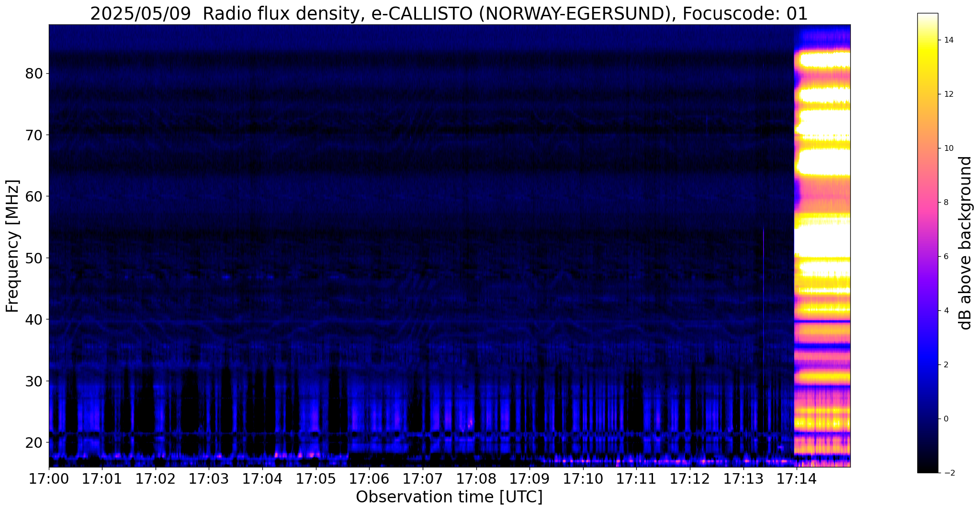Image resolution: width=980 pixels, height=511 pixels.
Task: Click the 17:02 time tick label
Action: coord(156,478)
